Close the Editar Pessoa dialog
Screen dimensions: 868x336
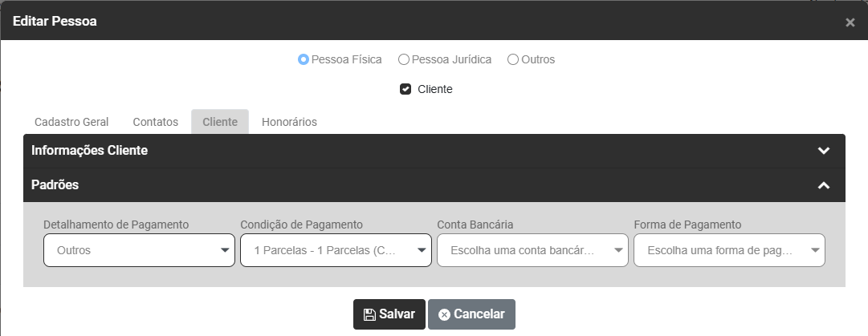click(850, 22)
